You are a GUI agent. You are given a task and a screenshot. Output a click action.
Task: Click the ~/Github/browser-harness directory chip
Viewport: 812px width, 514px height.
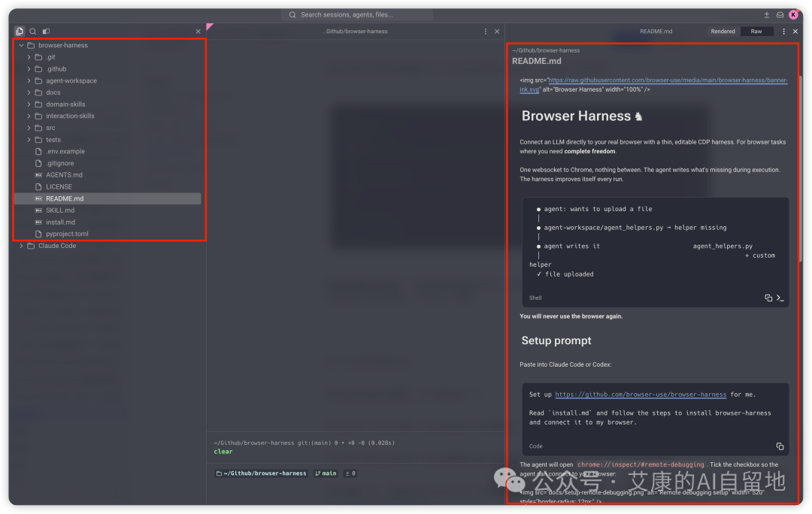[x=262, y=473]
